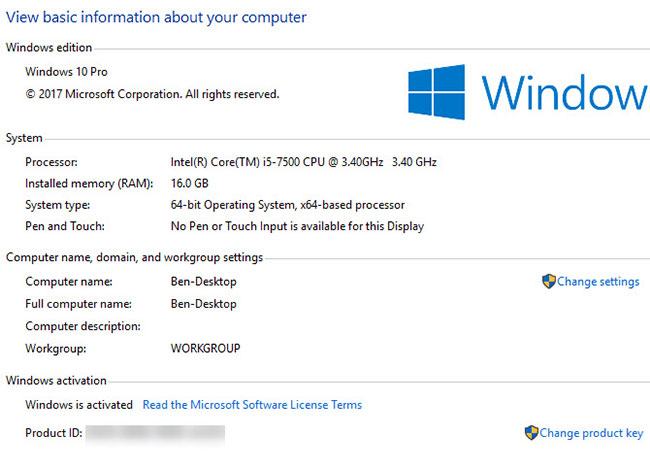The height and width of the screenshot is (469, 650).
Task: Click the 'Windows edition' section header
Action: click(x=49, y=48)
